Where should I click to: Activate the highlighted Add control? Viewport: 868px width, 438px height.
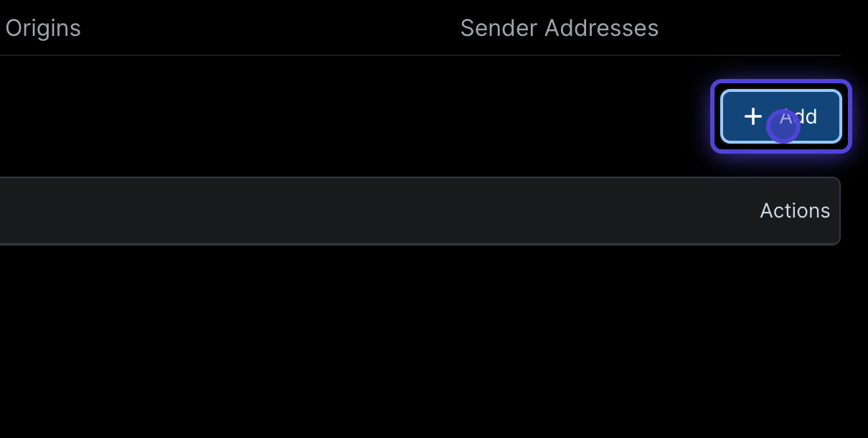click(x=780, y=116)
